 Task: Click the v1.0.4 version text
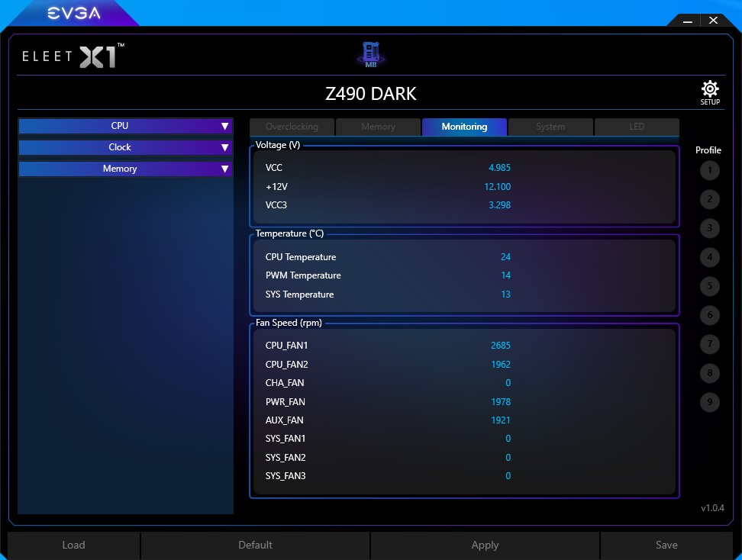712,508
